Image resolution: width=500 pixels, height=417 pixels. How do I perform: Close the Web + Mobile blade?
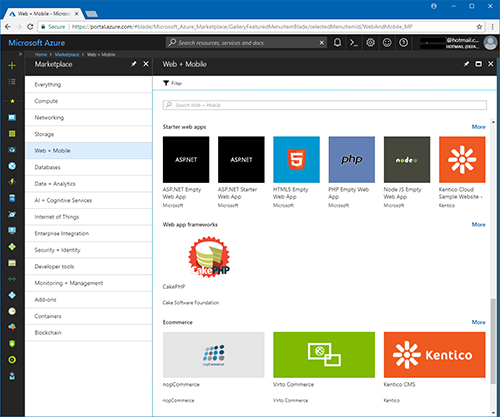tap(490, 64)
